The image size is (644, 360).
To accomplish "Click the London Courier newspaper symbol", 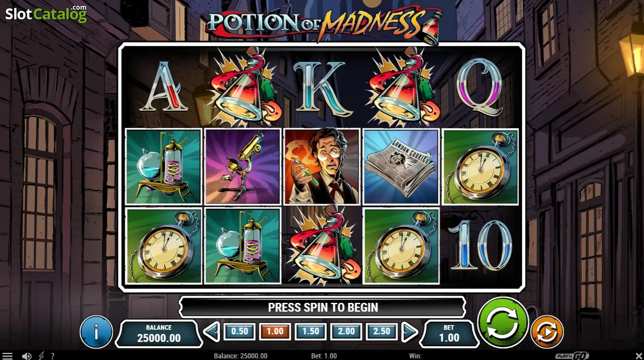I will click(401, 167).
